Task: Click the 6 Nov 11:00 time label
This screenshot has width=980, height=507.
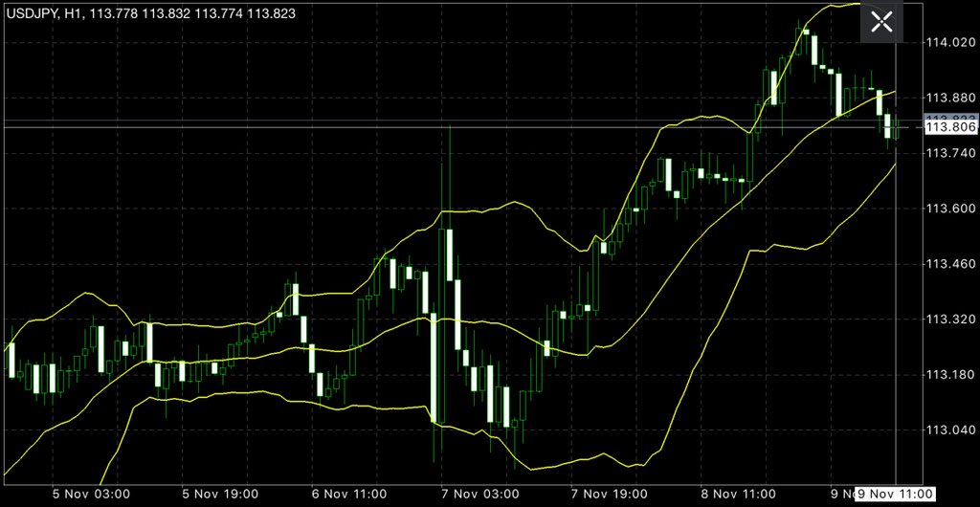Action: click(350, 494)
